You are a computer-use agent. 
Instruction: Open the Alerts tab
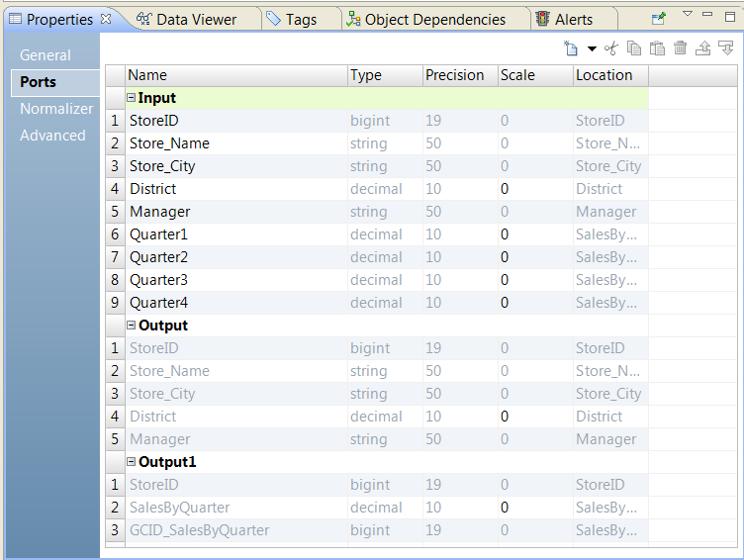click(564, 20)
